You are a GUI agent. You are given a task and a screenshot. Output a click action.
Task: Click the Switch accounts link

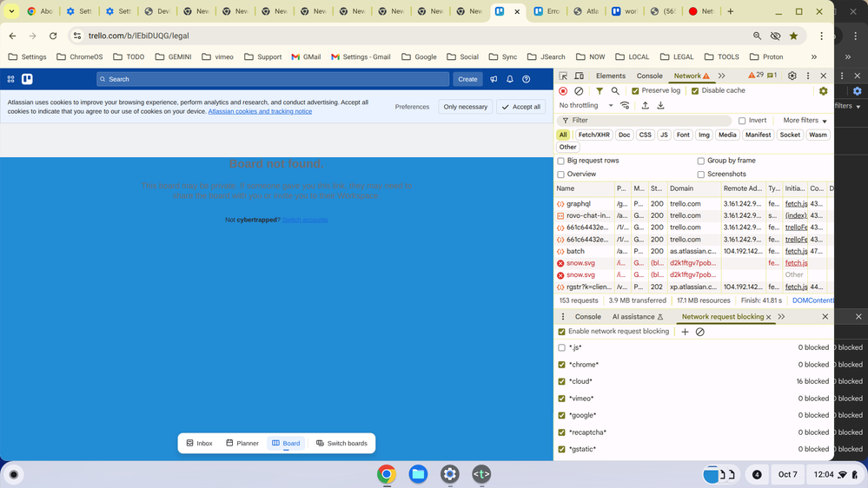click(305, 220)
